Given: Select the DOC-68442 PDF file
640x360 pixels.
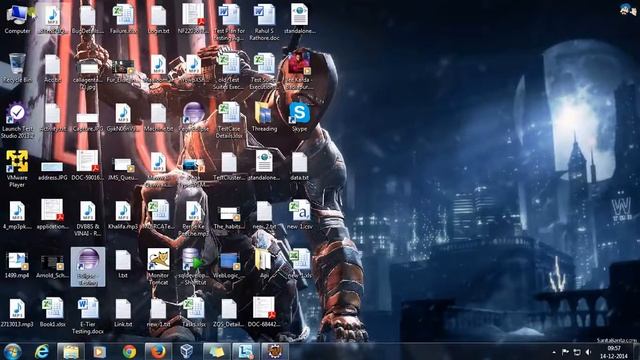Looking at the screenshot, I should coord(264,313).
